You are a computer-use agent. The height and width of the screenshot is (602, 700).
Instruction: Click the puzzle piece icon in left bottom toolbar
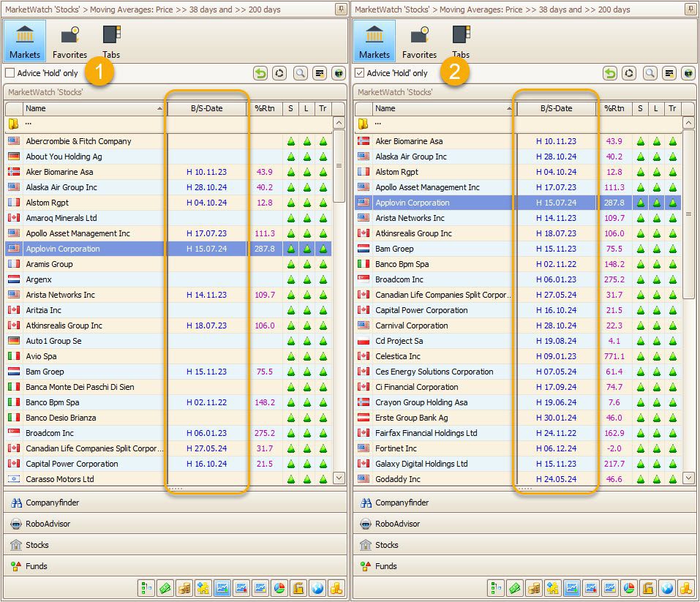coord(203,587)
